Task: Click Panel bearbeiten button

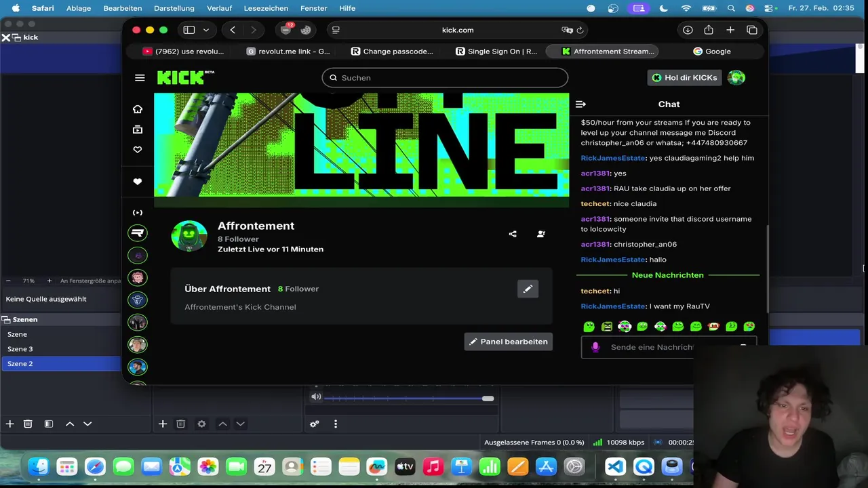Action: pyautogui.click(x=509, y=342)
